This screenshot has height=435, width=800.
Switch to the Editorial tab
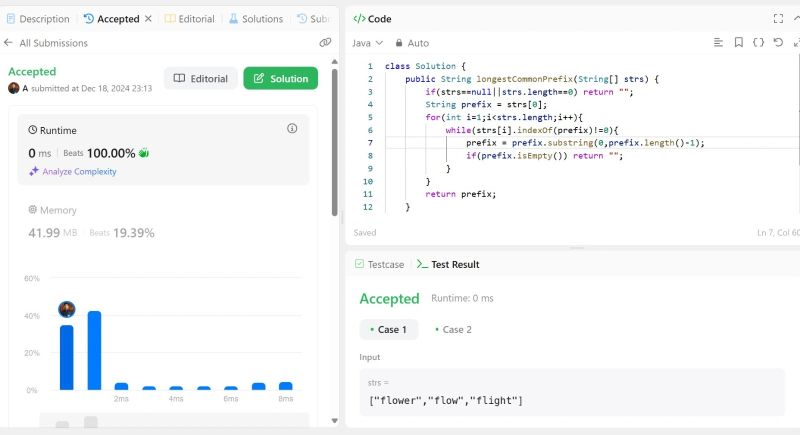click(x=189, y=19)
